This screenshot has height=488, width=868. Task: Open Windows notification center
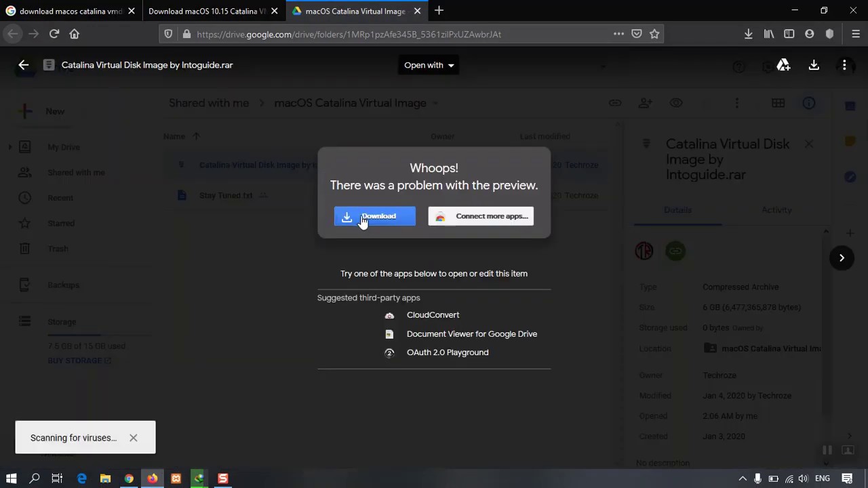pos(847,479)
